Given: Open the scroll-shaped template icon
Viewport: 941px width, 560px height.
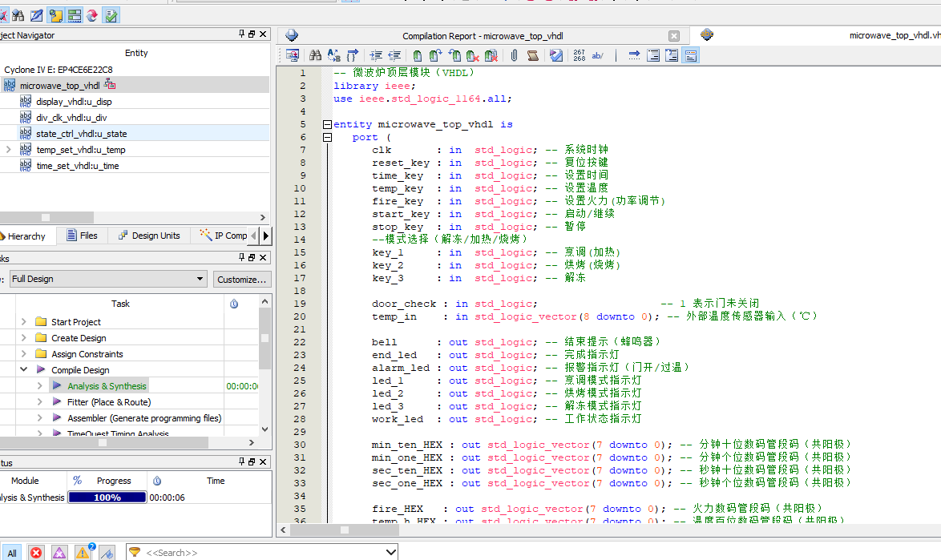Looking at the screenshot, I should [532, 56].
